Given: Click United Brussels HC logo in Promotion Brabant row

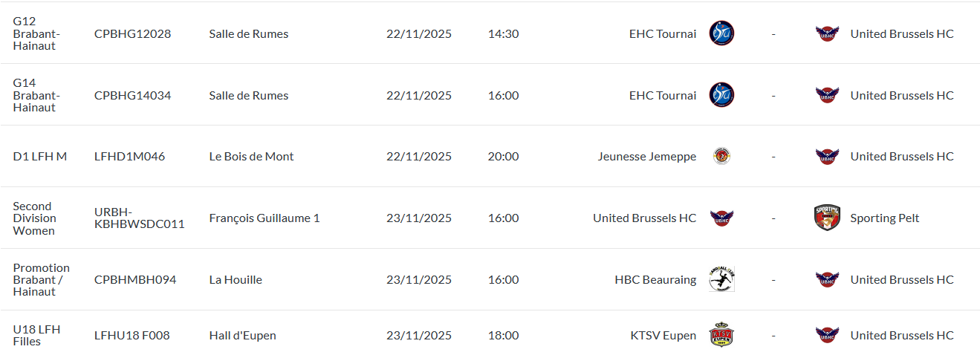Looking at the screenshot, I should (827, 279).
